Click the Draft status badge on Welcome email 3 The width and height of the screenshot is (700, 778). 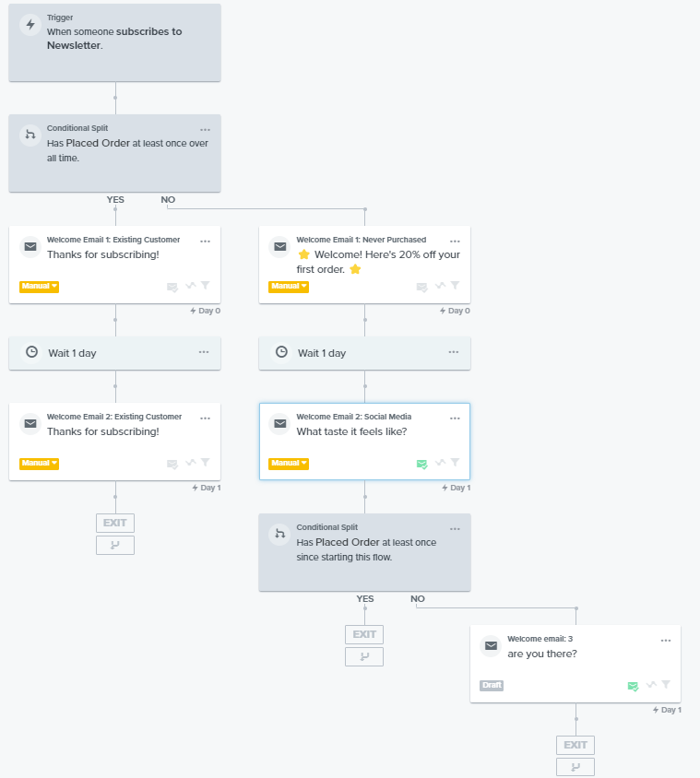coord(491,686)
